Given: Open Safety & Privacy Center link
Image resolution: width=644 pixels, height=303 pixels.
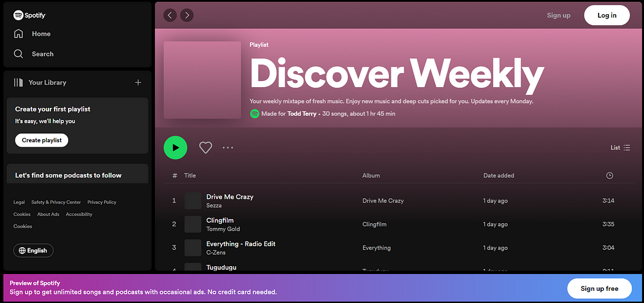Looking at the screenshot, I should coord(56,202).
